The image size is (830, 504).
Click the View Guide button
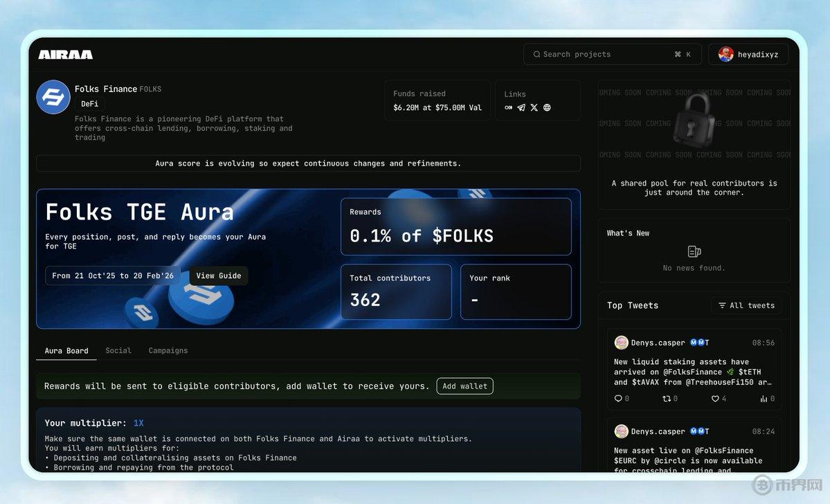pos(219,276)
